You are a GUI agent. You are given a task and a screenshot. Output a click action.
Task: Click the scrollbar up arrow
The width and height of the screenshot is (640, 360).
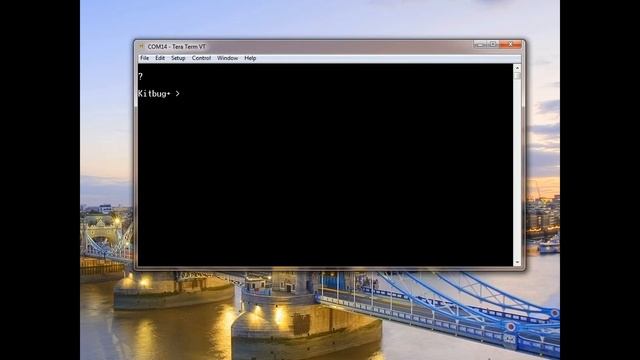point(517,68)
